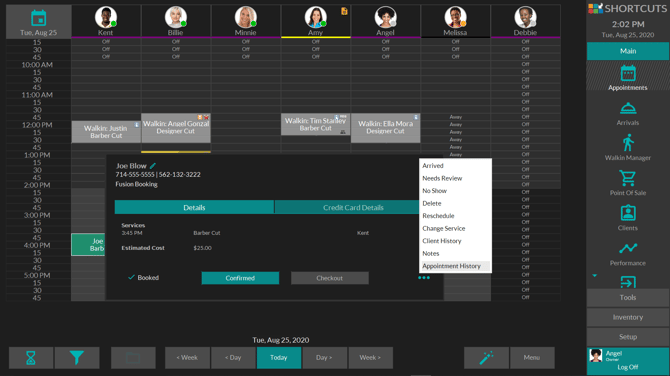Image resolution: width=670 pixels, height=376 pixels.
Task: Edit Joe Blow with pencil icon
Action: 153,166
